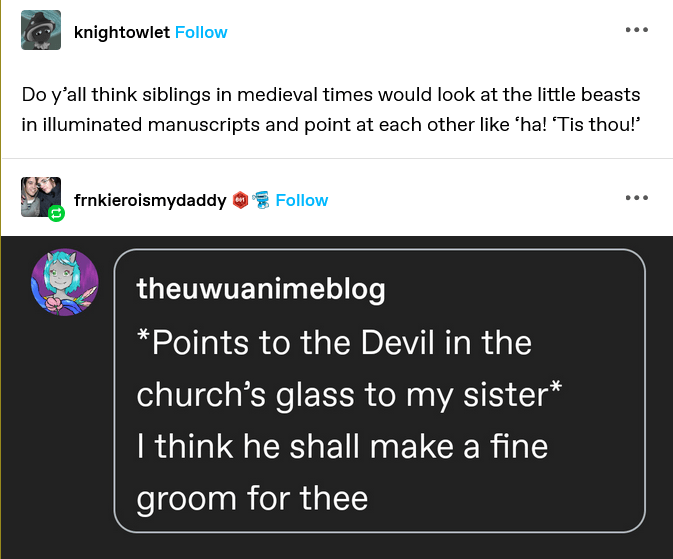Click the "groom for thee" text
Viewport: 673px width, 559px height.
point(252,497)
